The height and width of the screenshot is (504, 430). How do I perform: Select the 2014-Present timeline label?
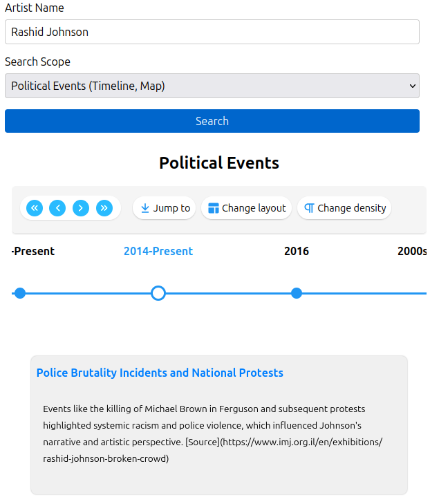pos(158,251)
